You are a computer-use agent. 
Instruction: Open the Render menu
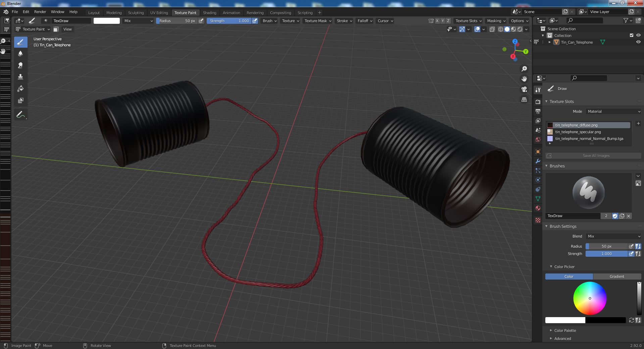pyautogui.click(x=40, y=12)
